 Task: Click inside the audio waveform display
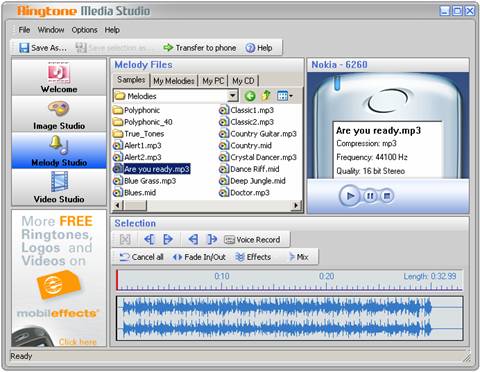(289, 318)
